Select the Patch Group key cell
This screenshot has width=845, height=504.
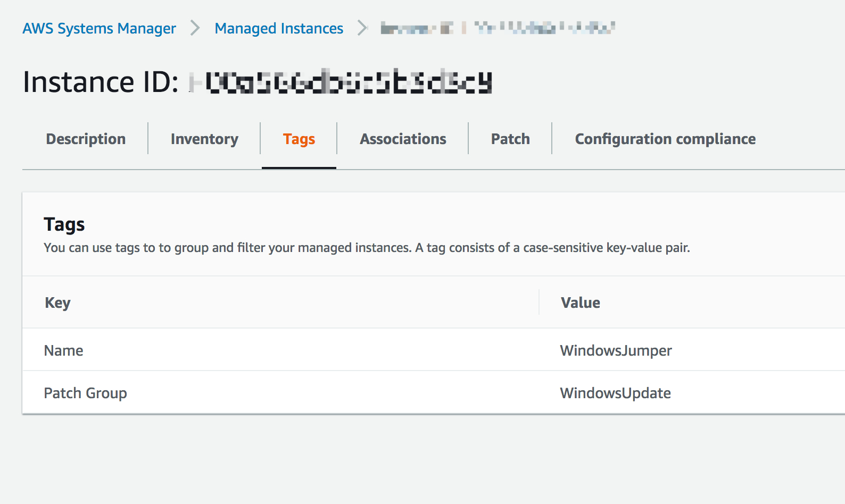85,393
